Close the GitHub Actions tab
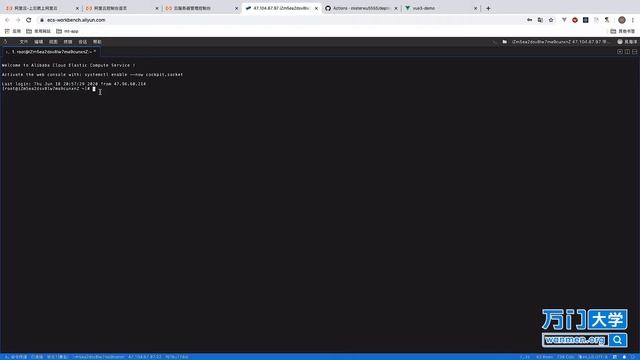640x360 pixels. click(x=396, y=8)
